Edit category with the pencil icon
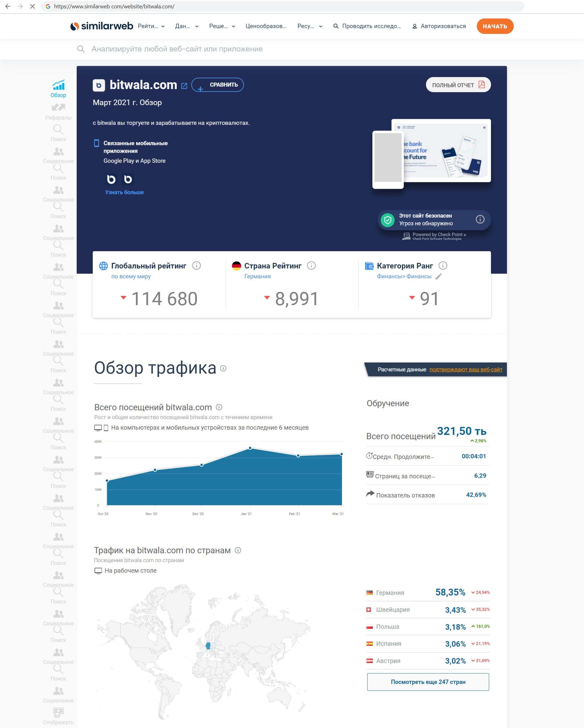584x728 pixels. [439, 276]
